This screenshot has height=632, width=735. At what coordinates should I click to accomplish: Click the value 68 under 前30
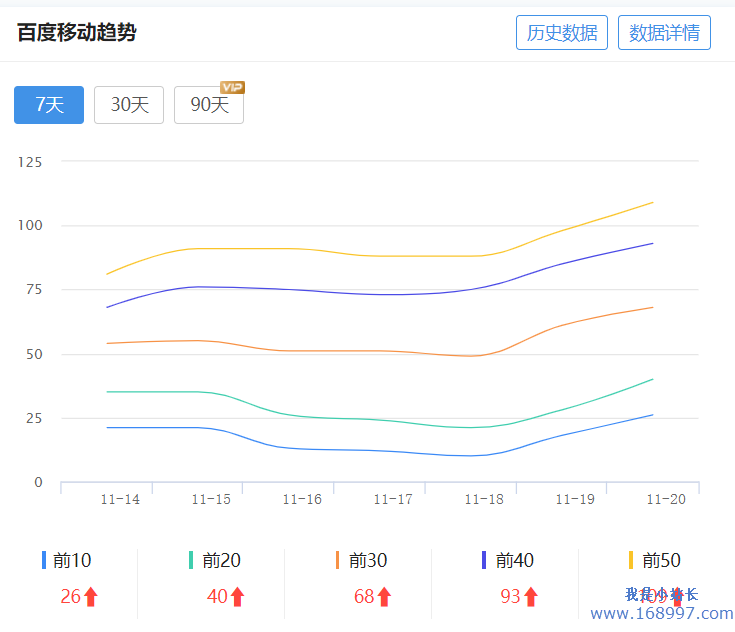pos(364,597)
